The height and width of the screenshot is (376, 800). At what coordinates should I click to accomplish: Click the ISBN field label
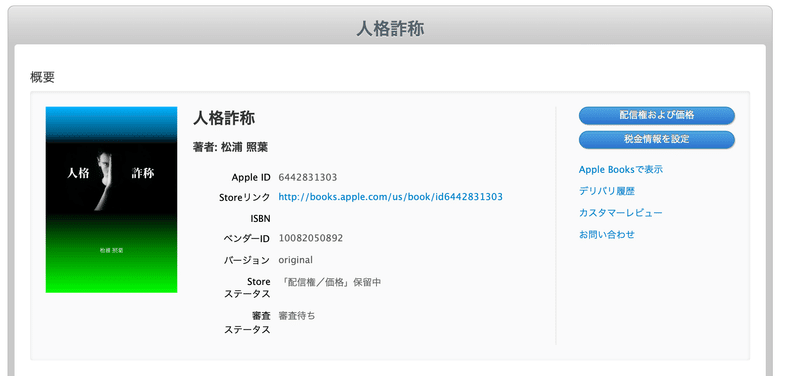(x=260, y=219)
